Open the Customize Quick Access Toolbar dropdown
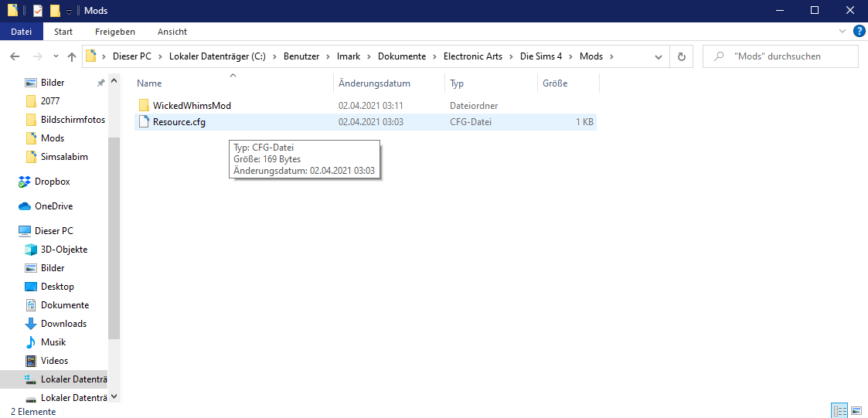Screen dimensions: 868x418 pyautogui.click(x=70, y=11)
